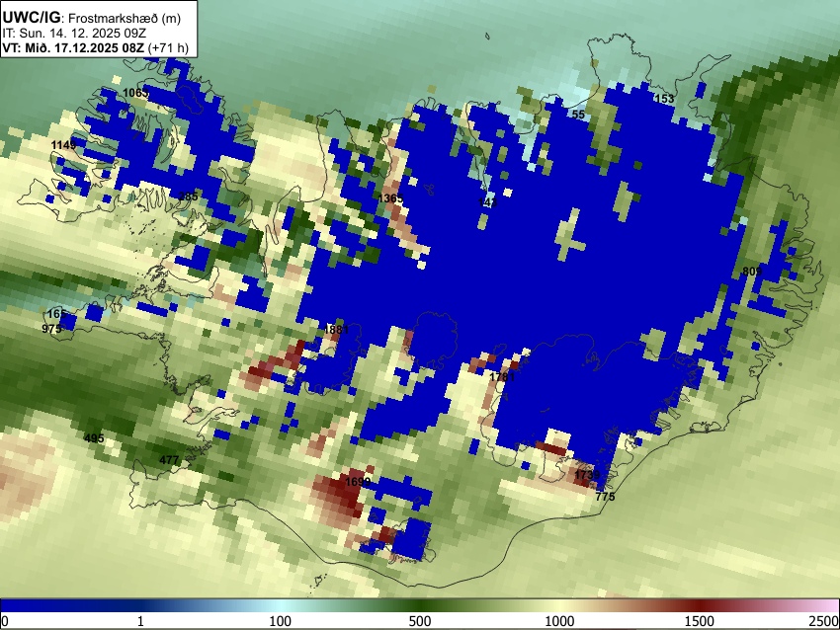Click the 55 value in the northeast
Image resolution: width=840 pixels, height=630 pixels.
578,115
